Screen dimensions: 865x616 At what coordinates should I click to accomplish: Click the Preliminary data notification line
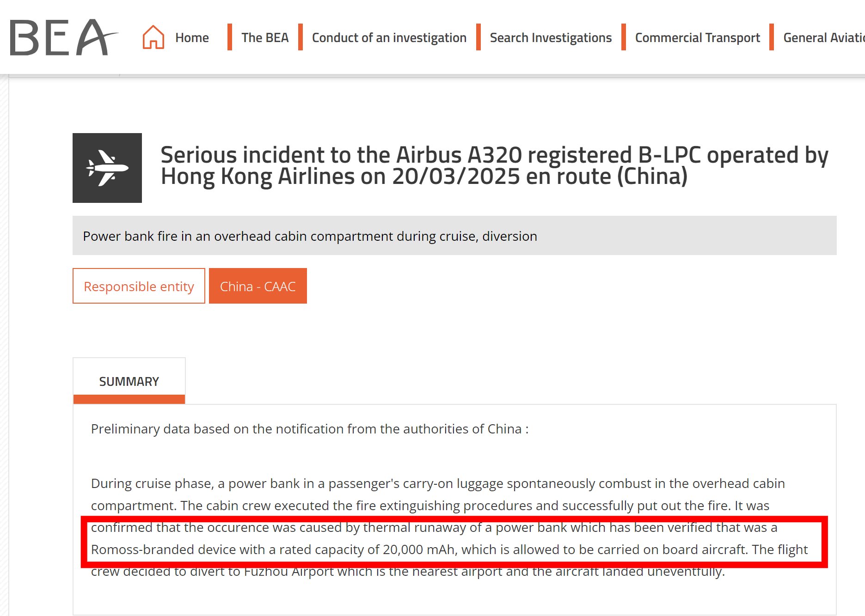309,429
